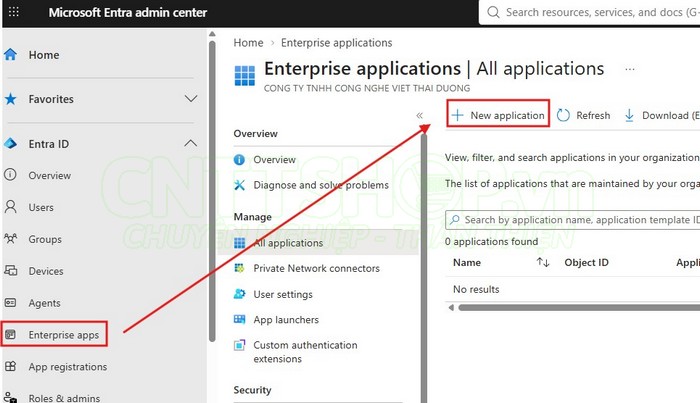Open the more options ellipsis by the title
The height and width of the screenshot is (403, 700).
tap(630, 69)
